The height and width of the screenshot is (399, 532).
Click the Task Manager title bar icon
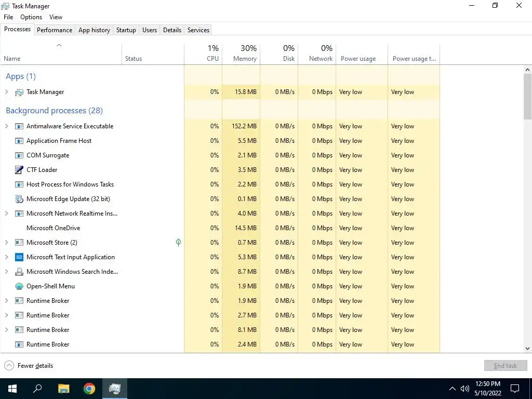[5, 6]
